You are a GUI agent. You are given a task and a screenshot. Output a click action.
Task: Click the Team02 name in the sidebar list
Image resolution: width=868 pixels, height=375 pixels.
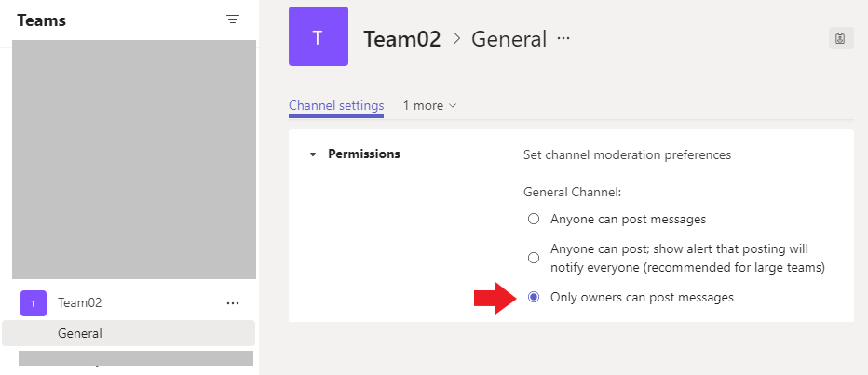80,303
